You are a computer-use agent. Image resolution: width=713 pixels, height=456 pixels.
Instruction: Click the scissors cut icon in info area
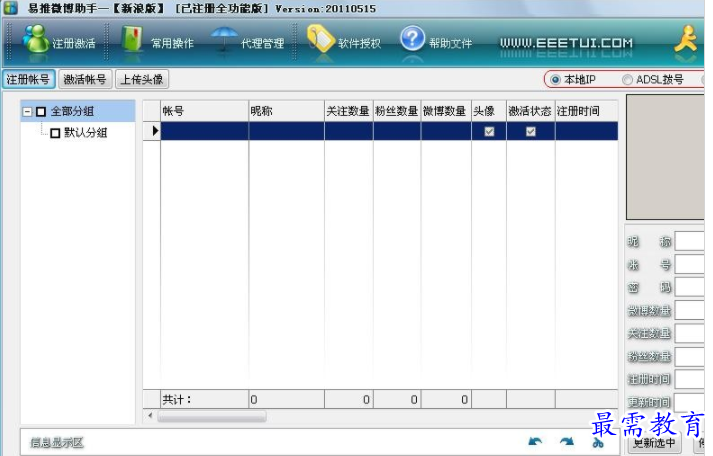[x=598, y=442]
